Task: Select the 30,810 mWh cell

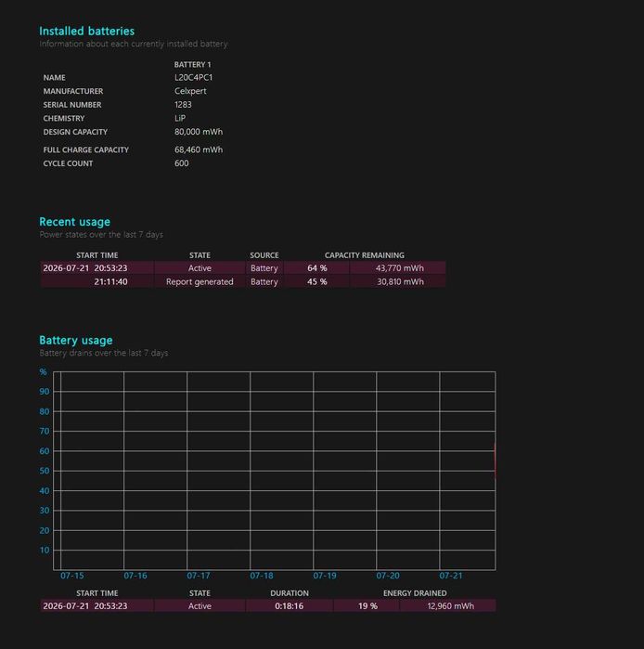Action: (x=398, y=282)
